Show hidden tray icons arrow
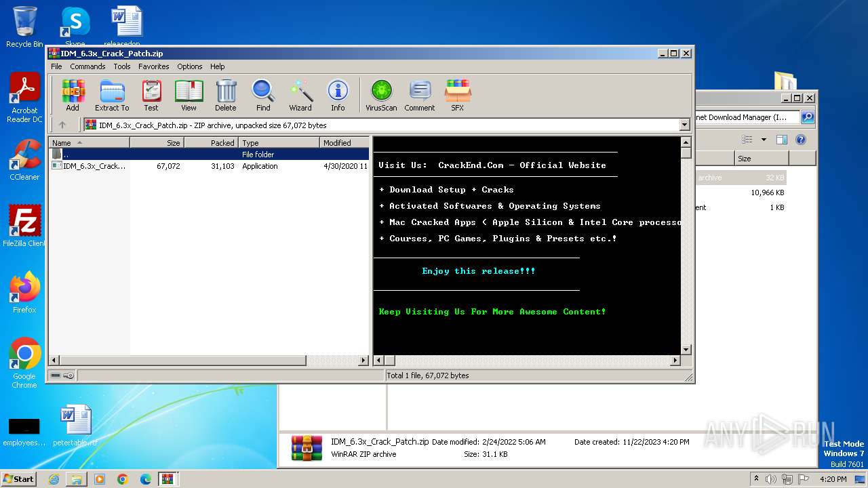The image size is (868, 488). click(756, 479)
